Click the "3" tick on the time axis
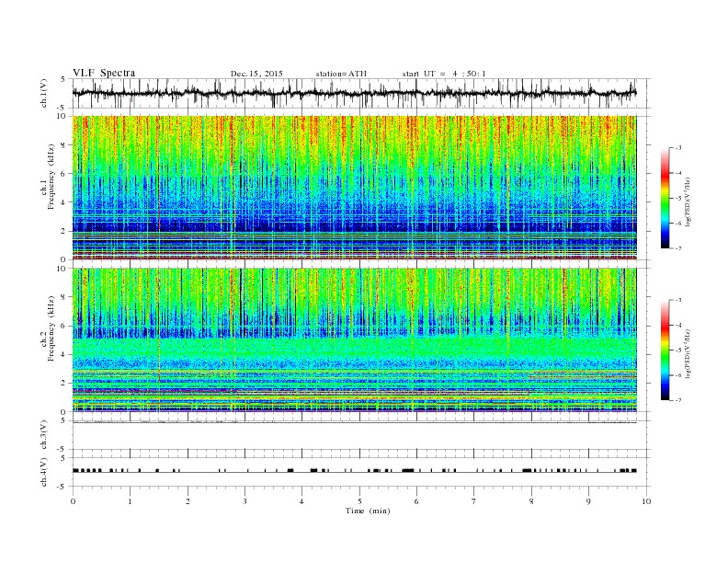The image size is (728, 563). pyautogui.click(x=245, y=501)
